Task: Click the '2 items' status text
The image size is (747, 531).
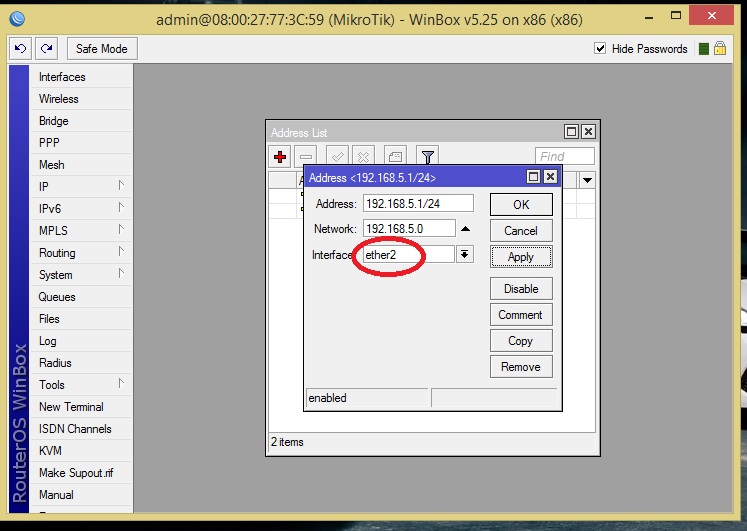Action: click(287, 442)
